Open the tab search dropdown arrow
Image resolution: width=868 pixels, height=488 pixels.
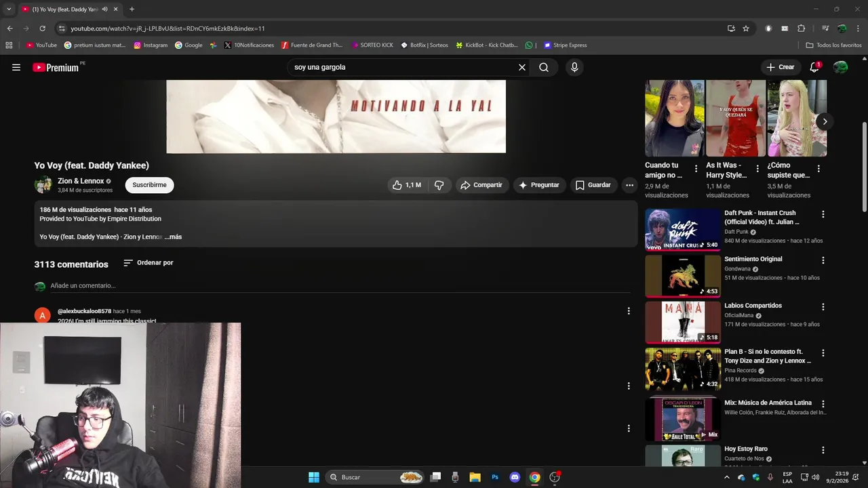[9, 9]
